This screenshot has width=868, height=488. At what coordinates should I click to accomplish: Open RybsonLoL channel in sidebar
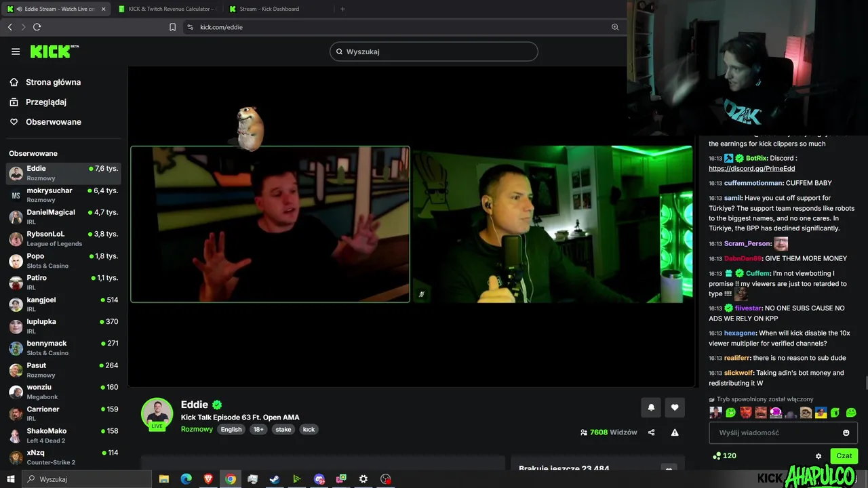(64, 239)
